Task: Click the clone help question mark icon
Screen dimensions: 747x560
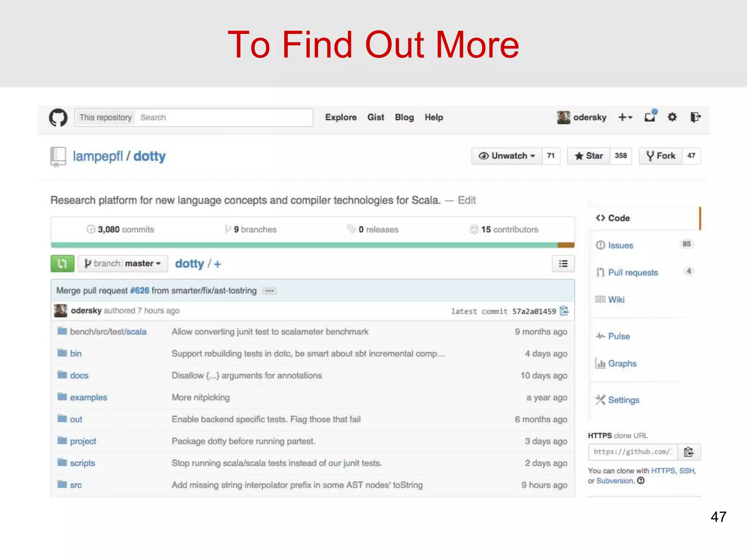Action: click(641, 481)
